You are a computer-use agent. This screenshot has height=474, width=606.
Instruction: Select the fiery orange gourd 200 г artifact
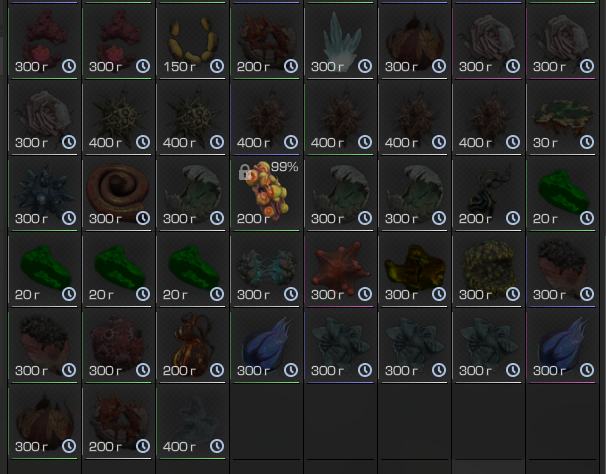(192, 344)
